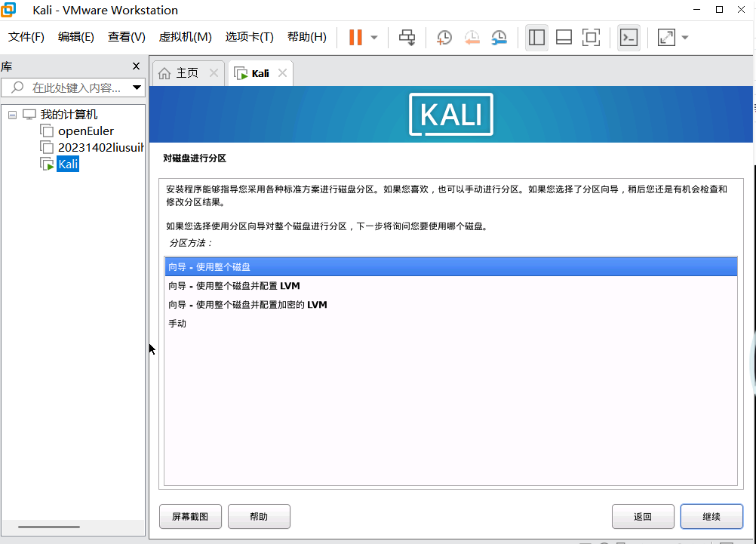Click the VMware Workstation app icon in title bar
Image resolution: width=756 pixels, height=544 pixels.
(x=8, y=9)
